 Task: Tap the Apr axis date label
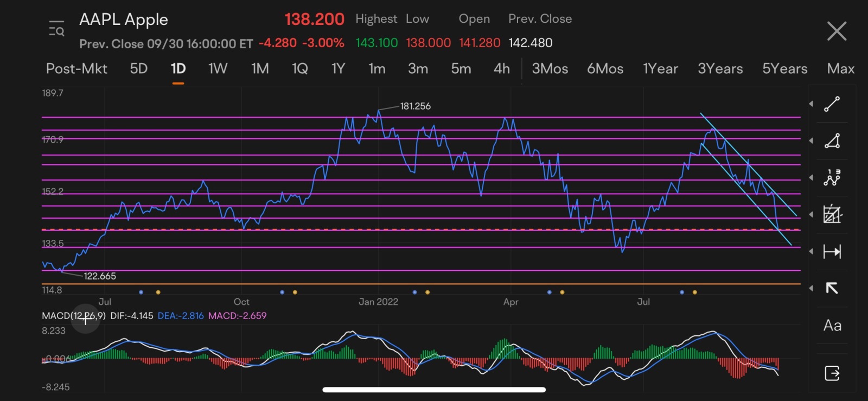point(510,302)
